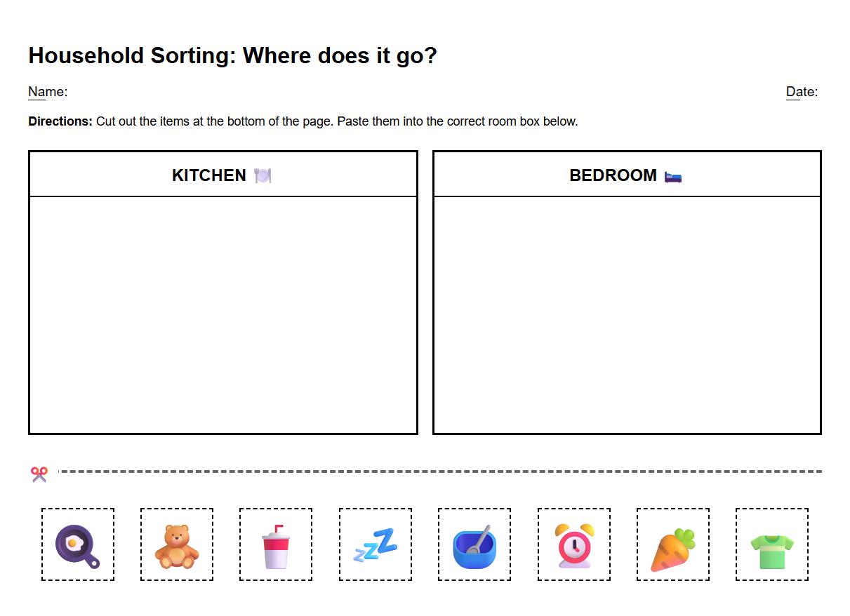
Task: Click the cup with straw icon
Action: click(x=276, y=545)
